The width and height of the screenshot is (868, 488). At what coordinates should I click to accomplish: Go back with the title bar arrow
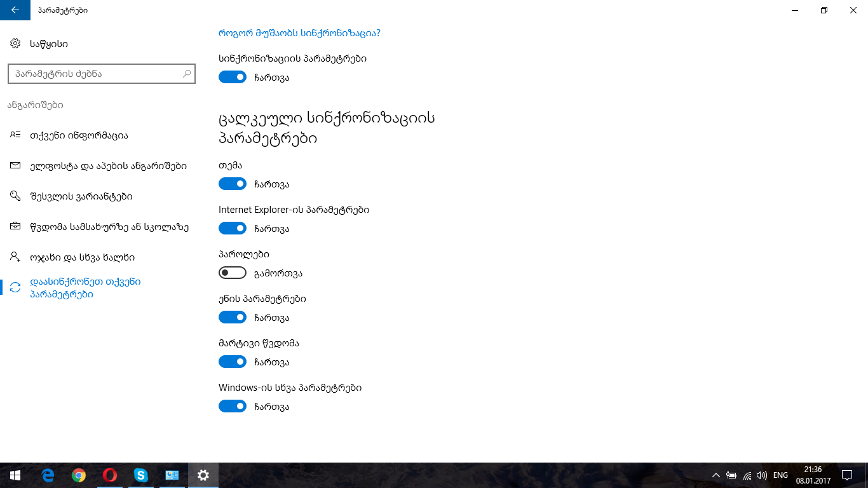[x=15, y=10]
